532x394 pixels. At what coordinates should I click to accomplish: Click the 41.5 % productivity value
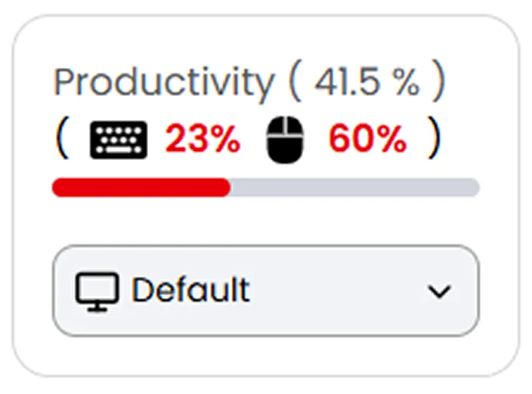pos(367,82)
